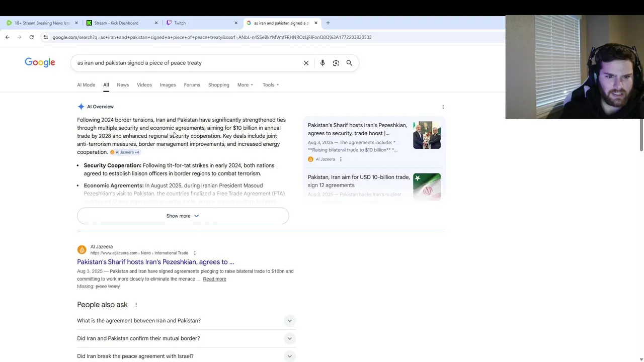Open 'Pakistan's Sharif hosts Iran's Pezeshkian, agrees to...' result
The height and width of the screenshot is (362, 644).
155,262
